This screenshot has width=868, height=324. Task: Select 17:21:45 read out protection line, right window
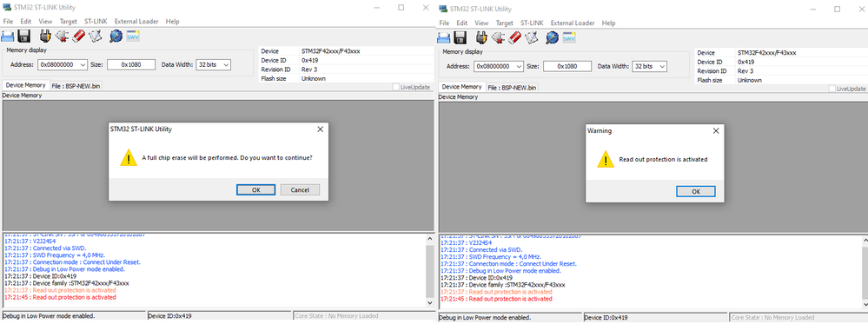(x=496, y=298)
